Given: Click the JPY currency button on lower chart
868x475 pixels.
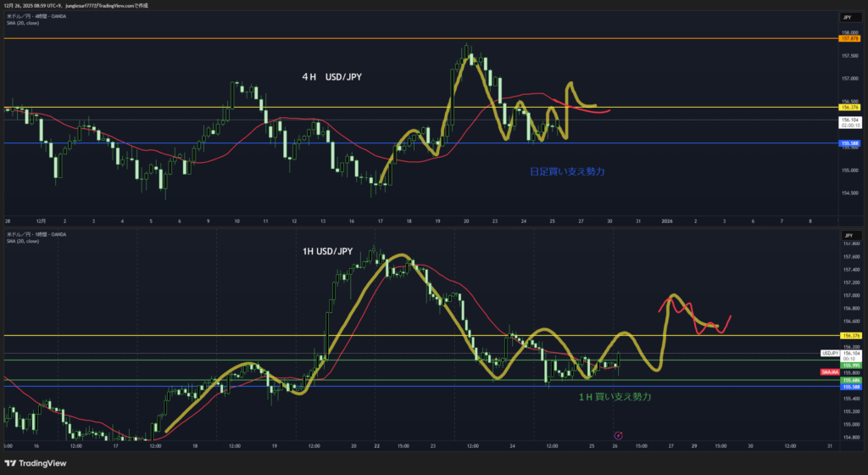Looking at the screenshot, I should point(847,233).
